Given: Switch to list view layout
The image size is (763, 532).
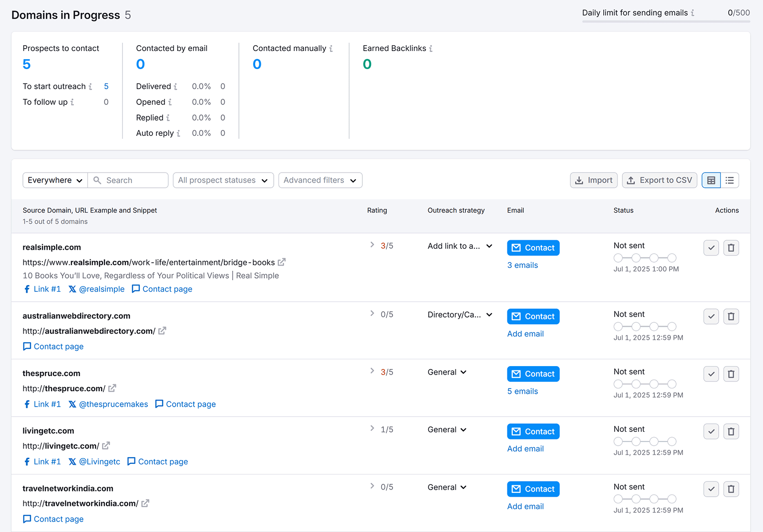Looking at the screenshot, I should 729,180.
